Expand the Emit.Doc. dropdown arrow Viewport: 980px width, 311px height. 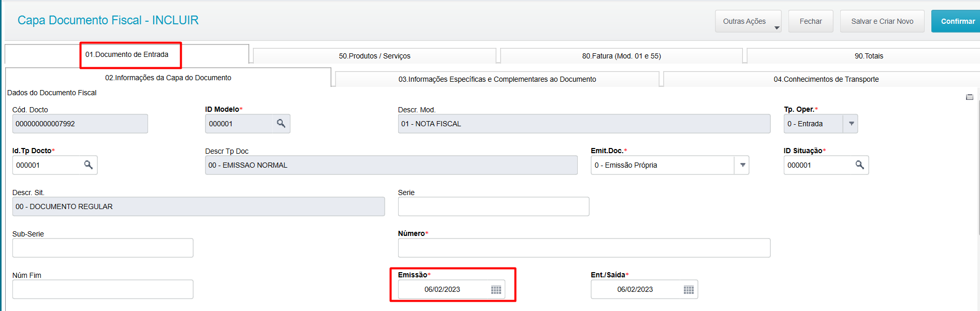pos(742,165)
